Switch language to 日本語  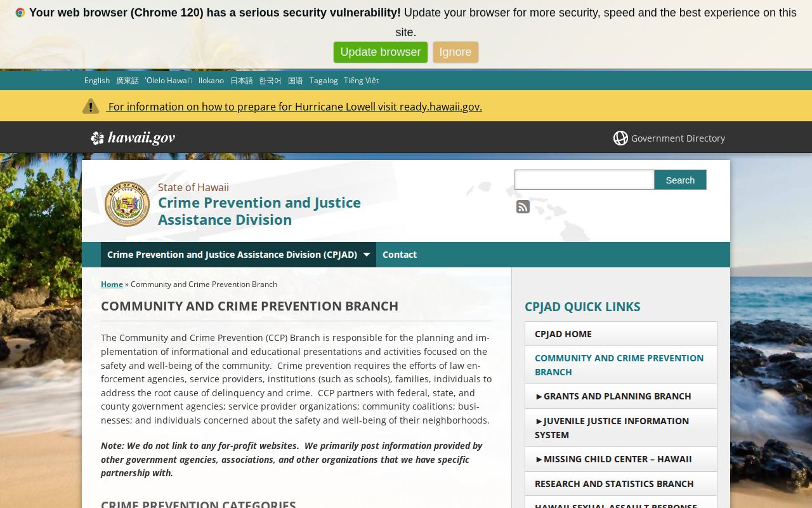point(241,80)
